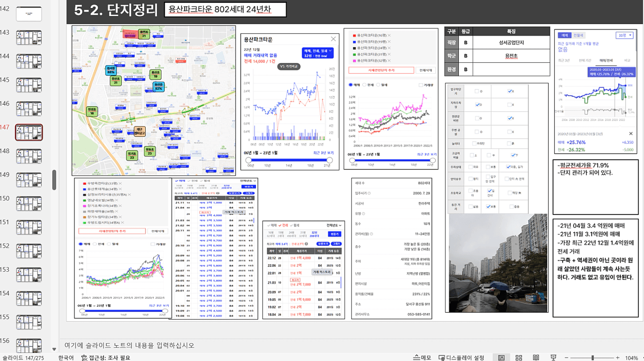Select the 32평 size tab in 전세 list
Screen dimensions: 644x361
coord(314,234)
